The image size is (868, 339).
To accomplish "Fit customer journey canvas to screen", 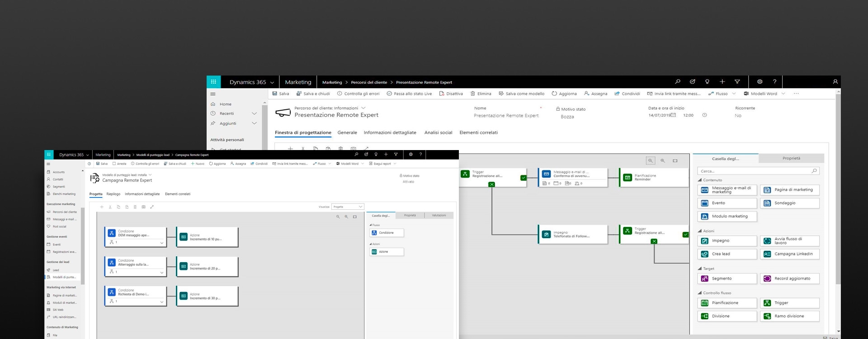I will click(675, 160).
